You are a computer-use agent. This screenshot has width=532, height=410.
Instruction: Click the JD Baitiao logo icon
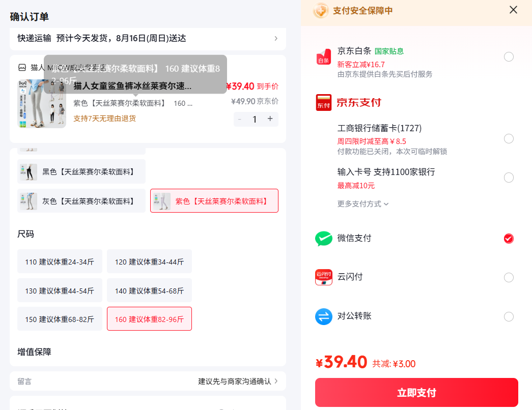[x=324, y=56]
